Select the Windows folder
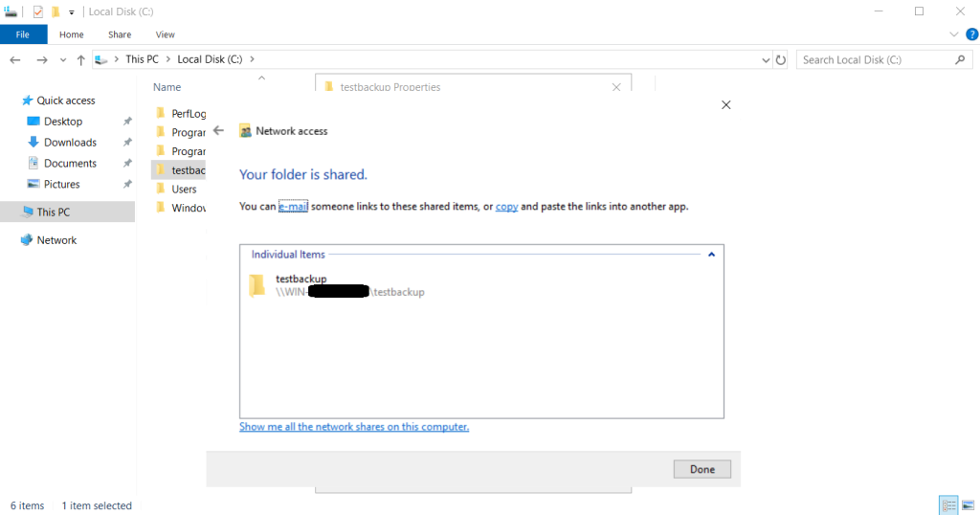 180,208
